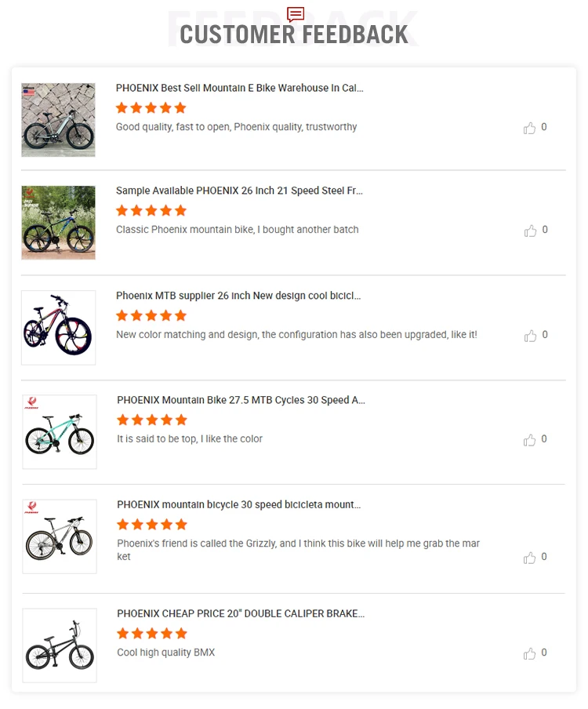Click the feedback speech bubble icon
588x709 pixels.
296,14
